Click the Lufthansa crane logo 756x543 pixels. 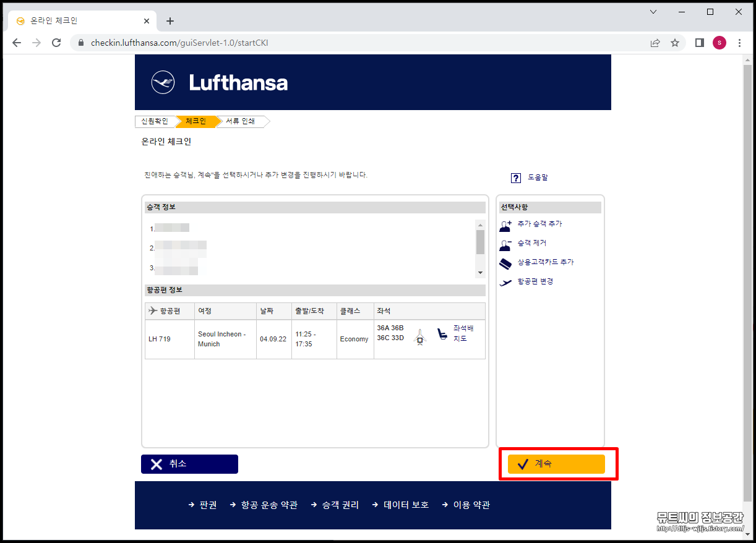163,82
